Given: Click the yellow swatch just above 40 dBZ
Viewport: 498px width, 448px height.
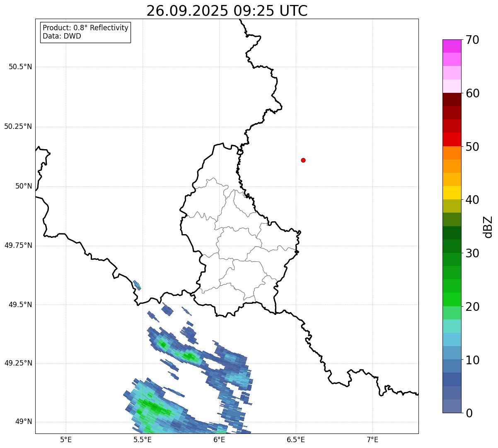Looking at the screenshot, I should click(452, 193).
